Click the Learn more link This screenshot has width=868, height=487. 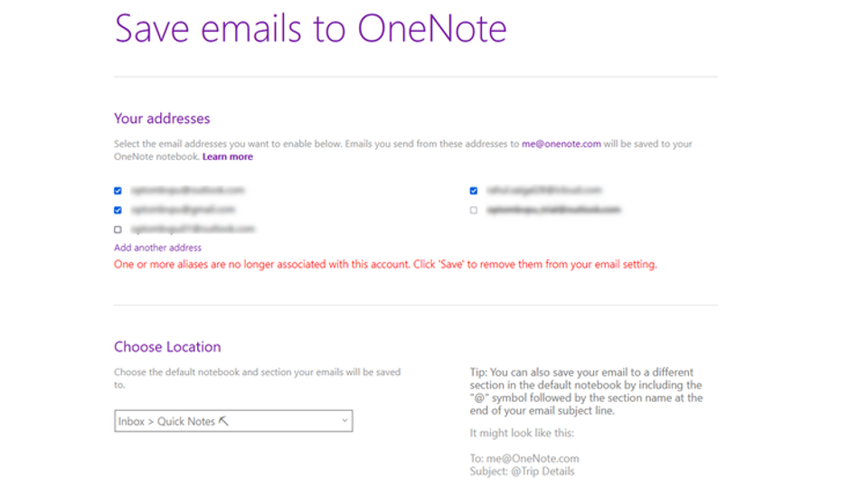coord(228,156)
